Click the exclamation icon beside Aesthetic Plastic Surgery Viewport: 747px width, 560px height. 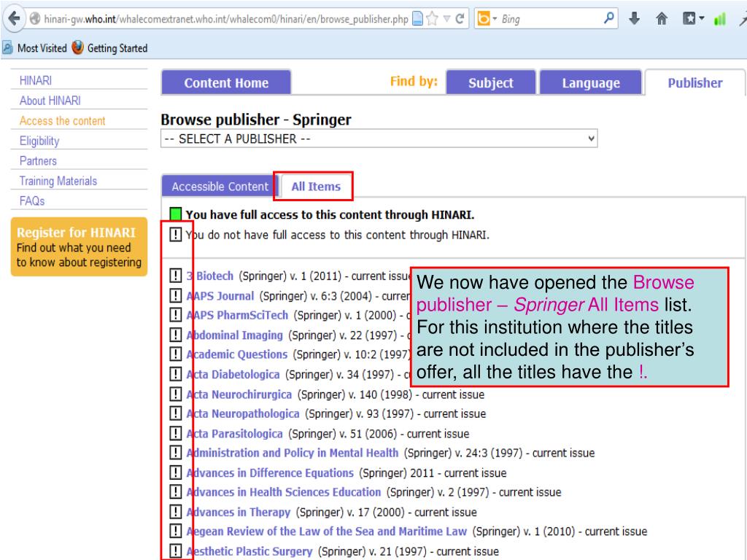(x=176, y=551)
